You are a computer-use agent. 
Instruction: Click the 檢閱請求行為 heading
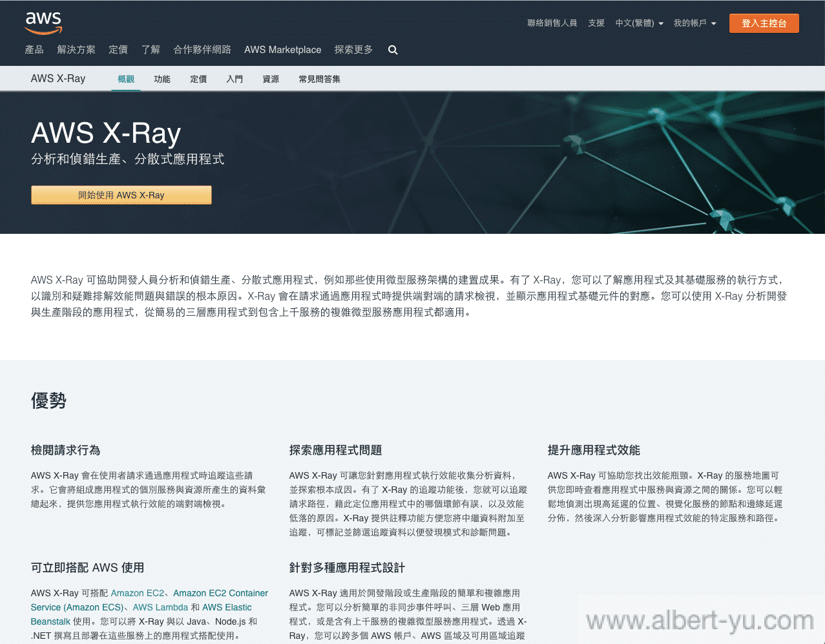[65, 450]
